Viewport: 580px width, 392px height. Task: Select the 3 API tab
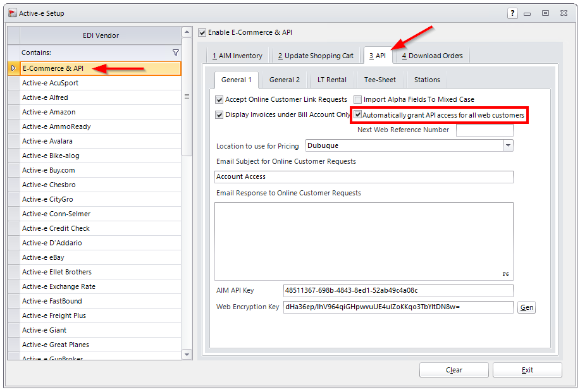pos(378,56)
